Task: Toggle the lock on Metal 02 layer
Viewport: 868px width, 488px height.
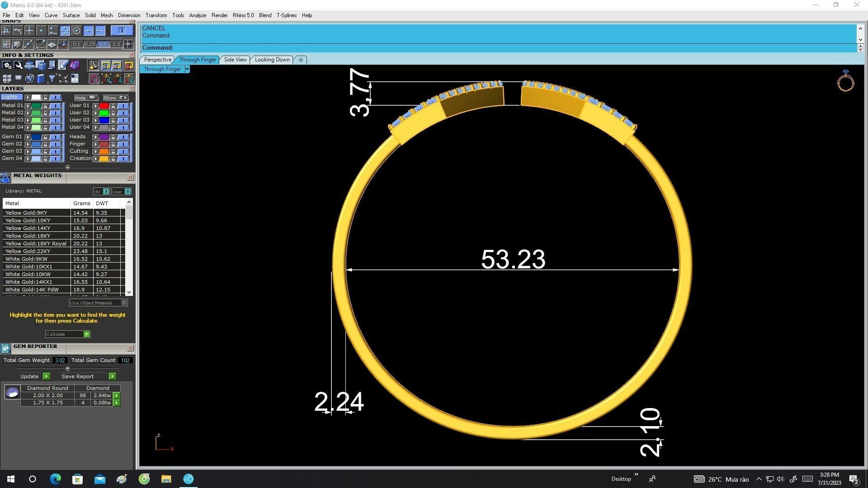Action: tap(45, 113)
